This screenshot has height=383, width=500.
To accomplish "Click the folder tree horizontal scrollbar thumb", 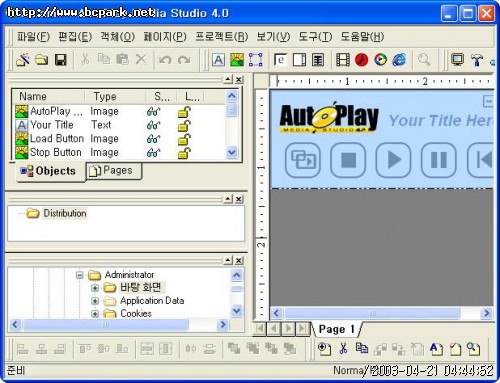I will (x=106, y=324).
